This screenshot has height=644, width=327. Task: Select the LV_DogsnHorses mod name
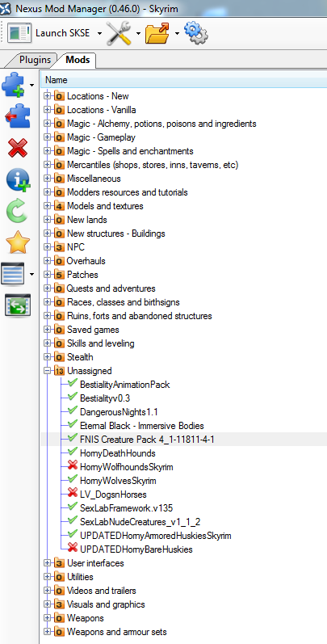pyautogui.click(x=113, y=495)
